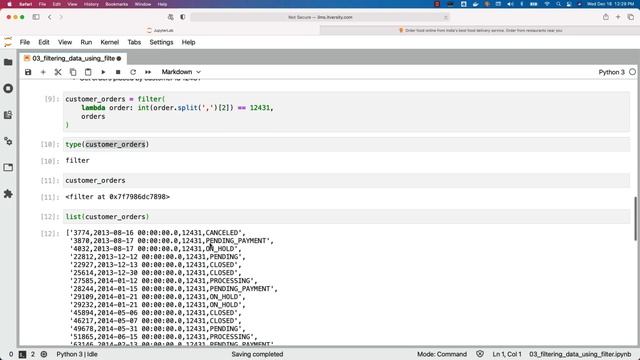Click the '22812,2013-12-12' PENDING output row

tap(158, 257)
